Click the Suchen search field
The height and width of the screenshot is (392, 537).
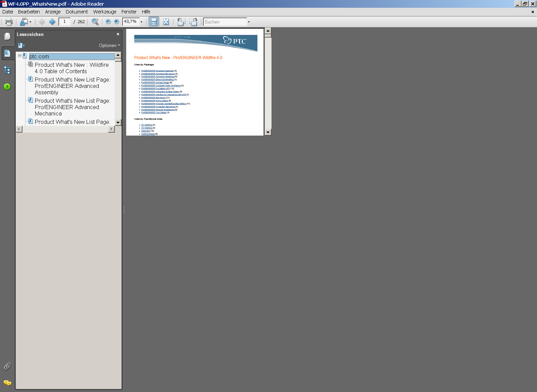point(225,22)
